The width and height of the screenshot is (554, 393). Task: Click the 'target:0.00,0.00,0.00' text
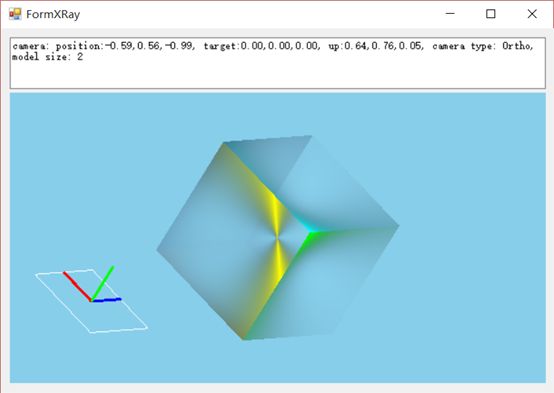pos(261,46)
